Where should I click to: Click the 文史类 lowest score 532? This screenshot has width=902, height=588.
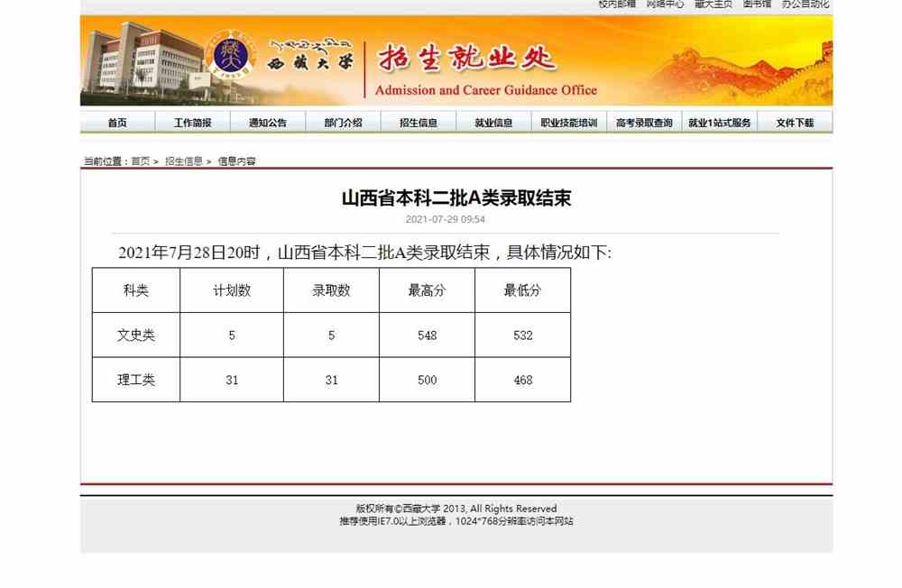(x=523, y=335)
